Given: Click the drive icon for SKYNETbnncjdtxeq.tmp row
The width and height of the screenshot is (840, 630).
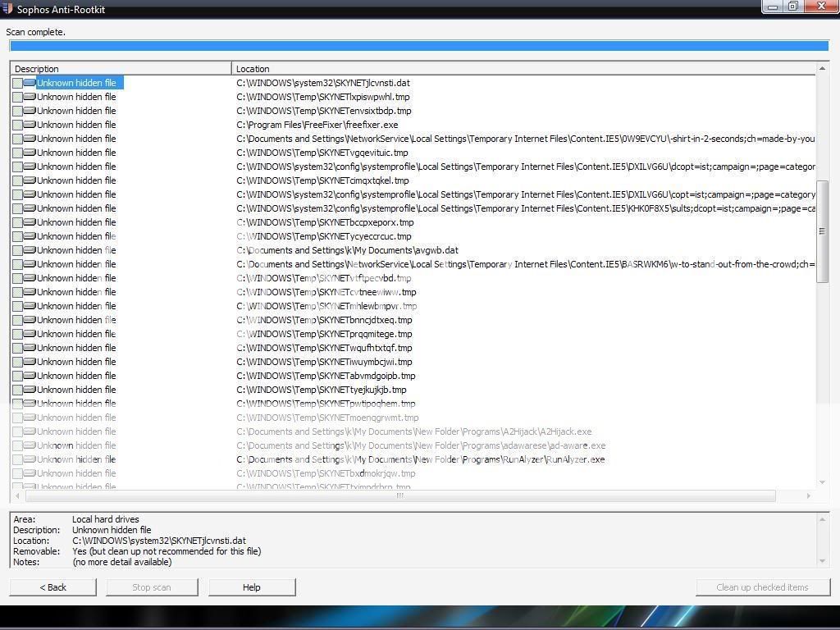Looking at the screenshot, I should [30, 319].
